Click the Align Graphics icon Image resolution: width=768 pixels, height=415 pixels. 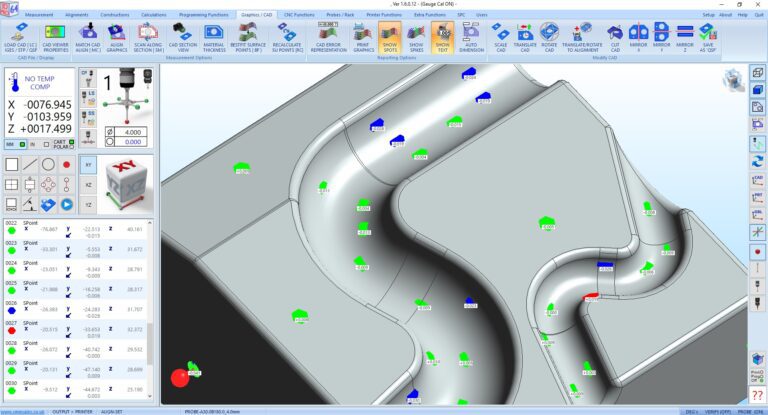click(117, 38)
